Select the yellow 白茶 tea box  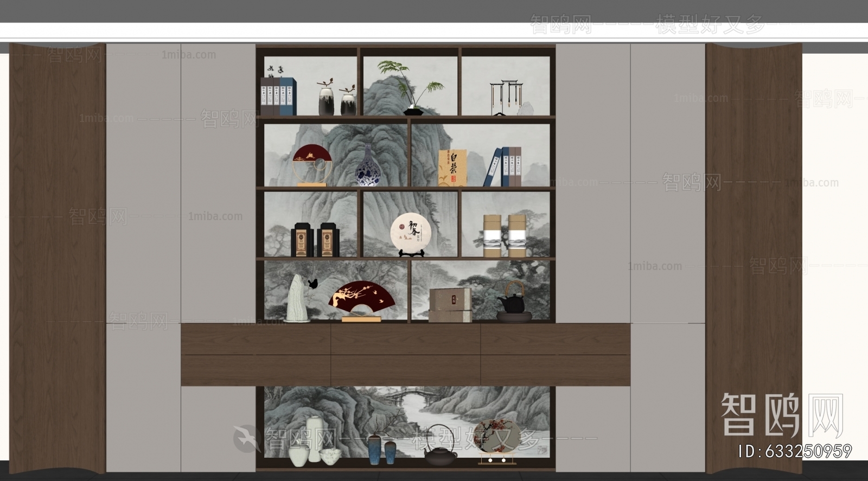point(452,168)
